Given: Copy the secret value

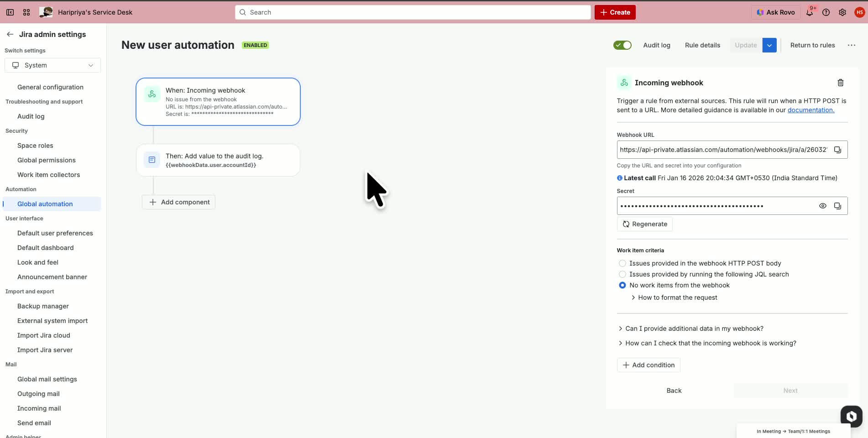Looking at the screenshot, I should (838, 206).
